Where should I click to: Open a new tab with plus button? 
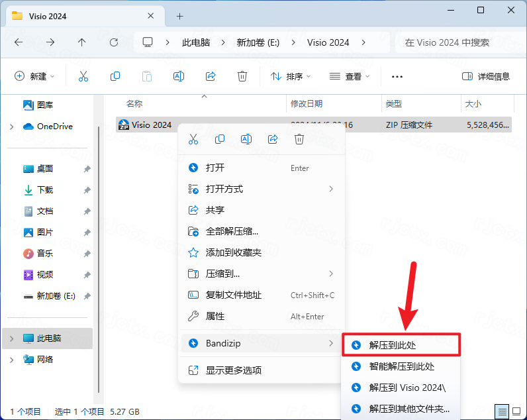click(180, 16)
